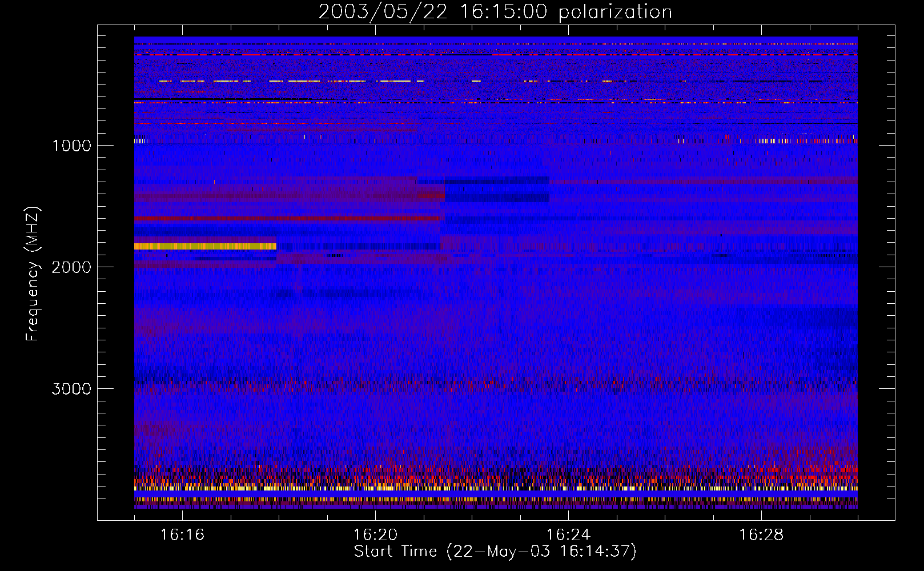This screenshot has width=924, height=571.
Task: Click the 2000 frequency tick label
Action: (x=72, y=267)
